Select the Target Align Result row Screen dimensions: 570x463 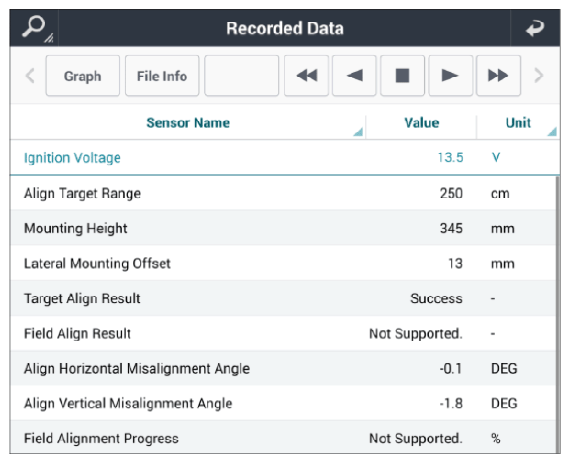[x=283, y=298]
